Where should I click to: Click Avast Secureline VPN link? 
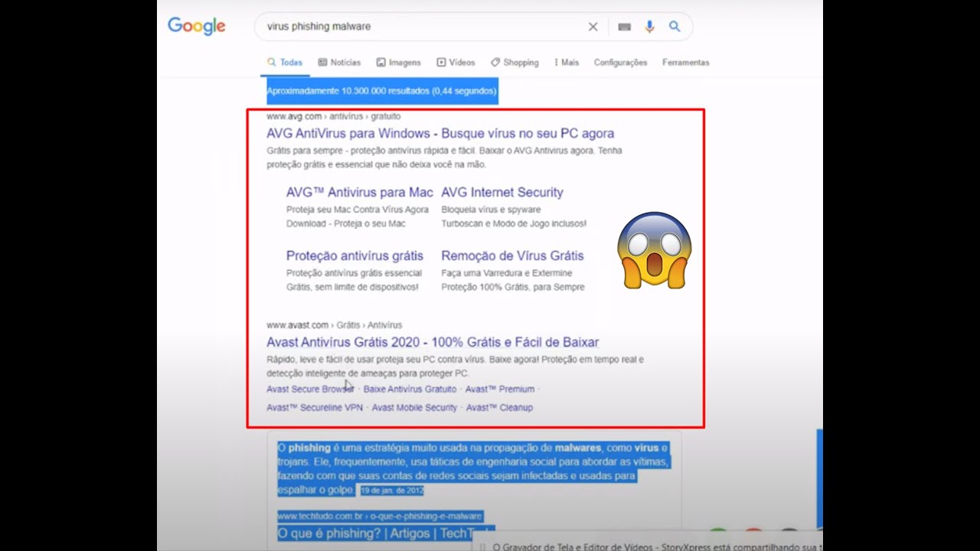pos(315,408)
